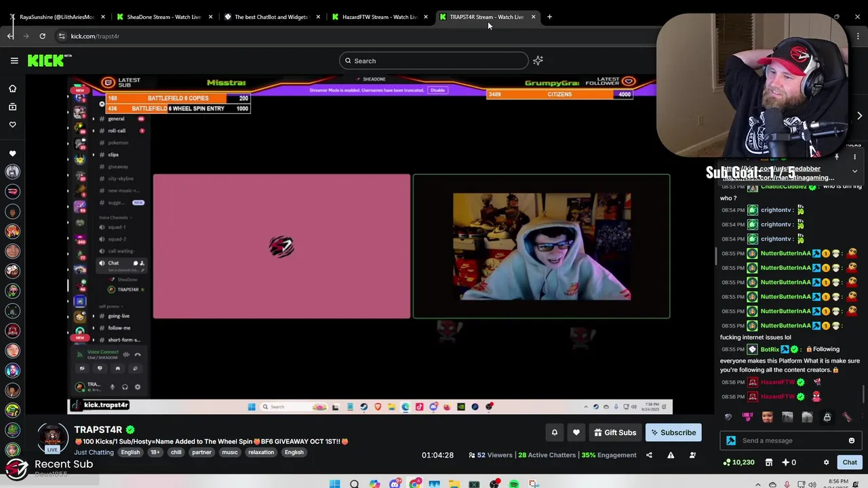
Task: Switch to RayaSunshine browser tab
Action: pyautogui.click(x=57, y=17)
